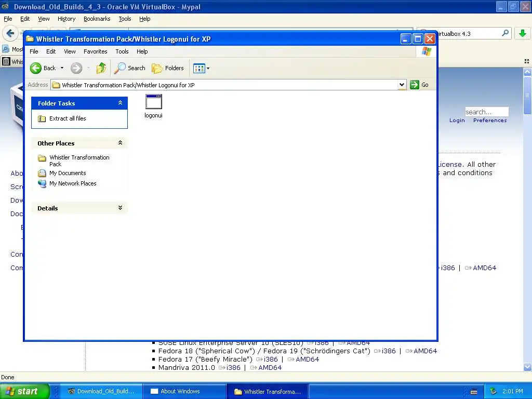Open the Back history dropdown arrow
This screenshot has width=532, height=399.
coord(62,68)
